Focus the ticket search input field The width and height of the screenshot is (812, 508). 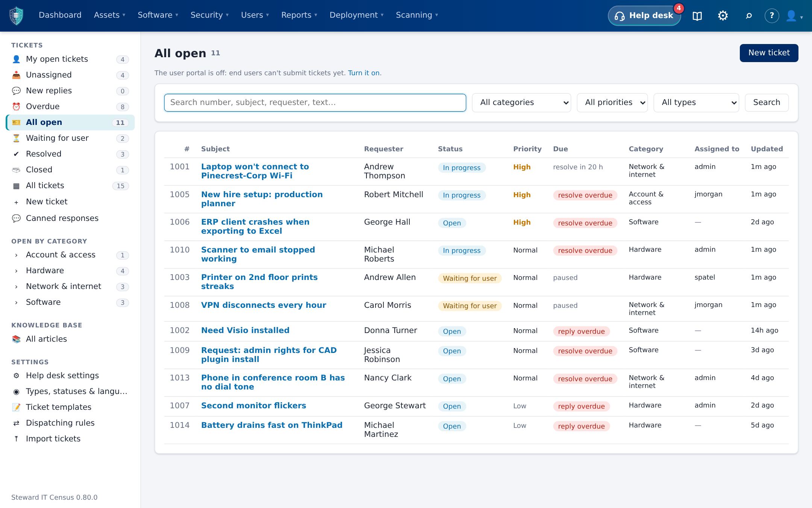tap(315, 103)
